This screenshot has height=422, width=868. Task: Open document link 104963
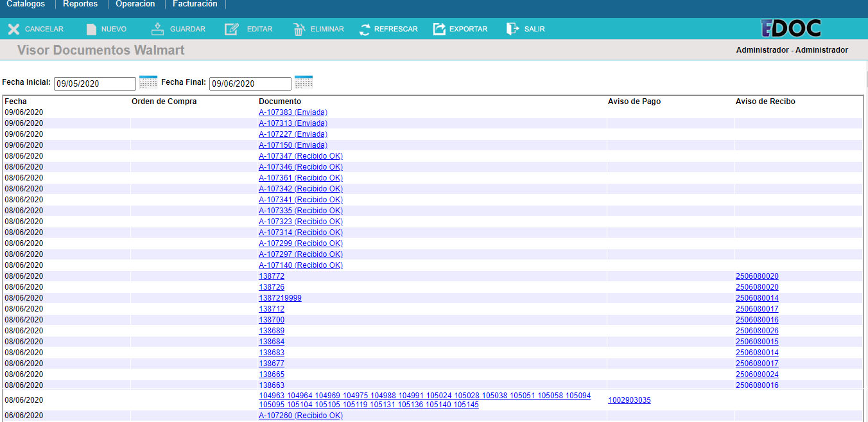272,396
